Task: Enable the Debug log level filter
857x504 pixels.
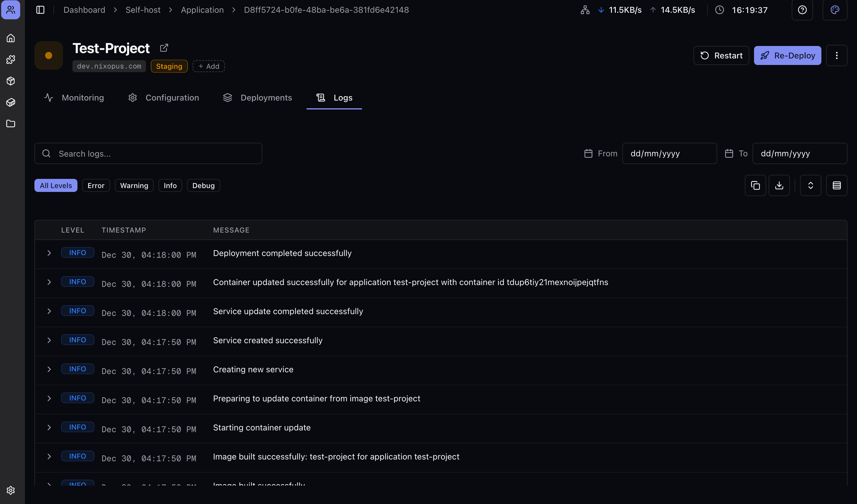Action: pyautogui.click(x=203, y=185)
